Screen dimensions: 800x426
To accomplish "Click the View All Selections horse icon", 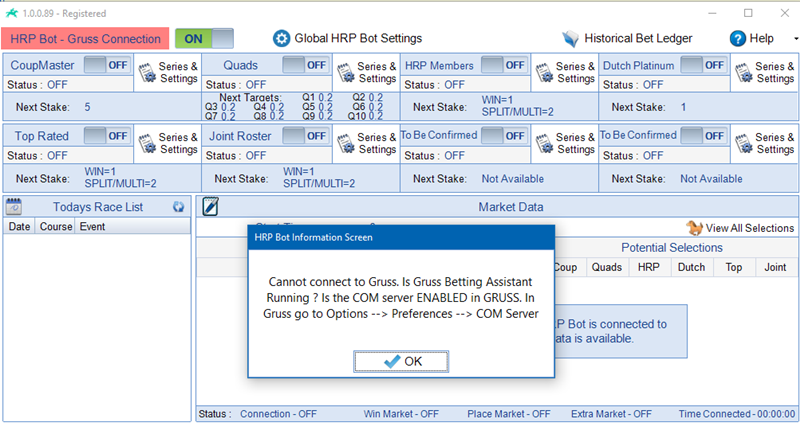I will (694, 228).
